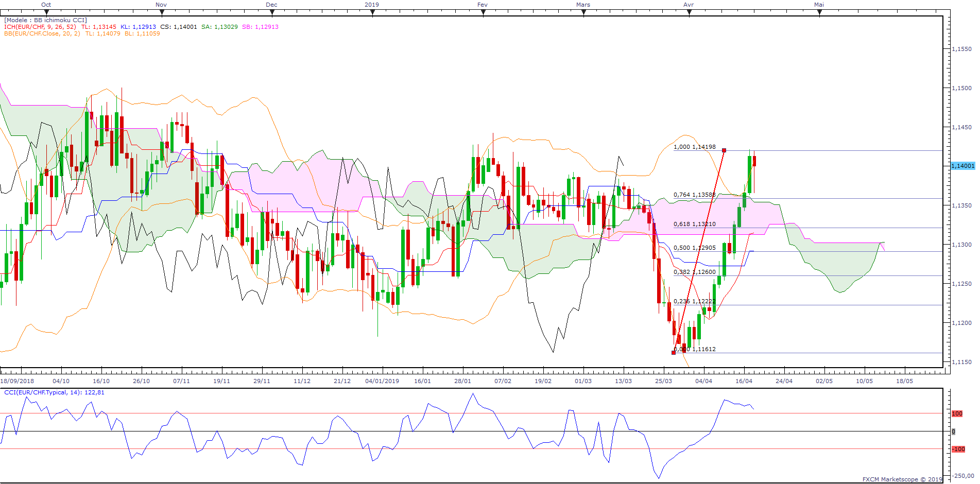
Task: Click the 13/03 date axis label
Action: 623,381
